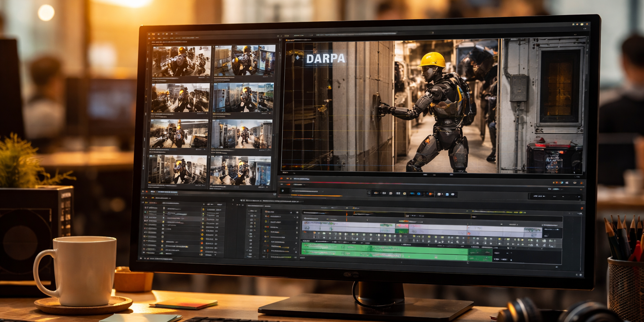Open the second-row right thumbnail in media bin
The width and height of the screenshot is (644, 322).
243,97
